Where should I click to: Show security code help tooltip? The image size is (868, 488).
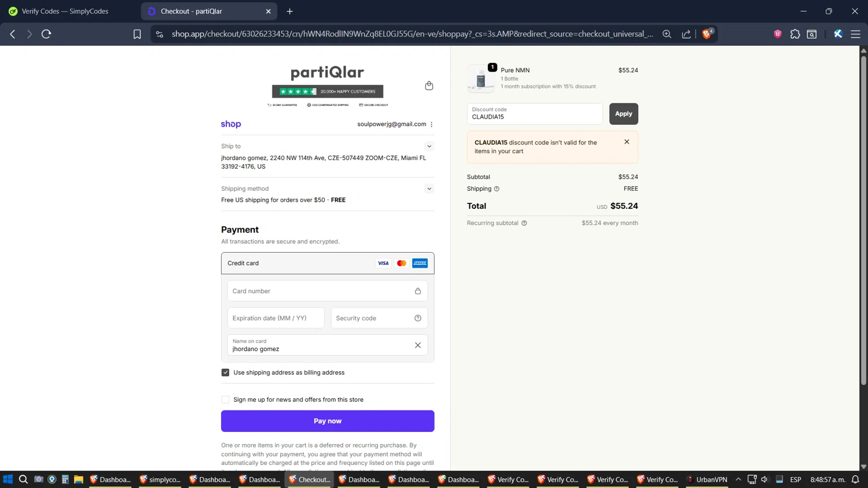click(418, 318)
